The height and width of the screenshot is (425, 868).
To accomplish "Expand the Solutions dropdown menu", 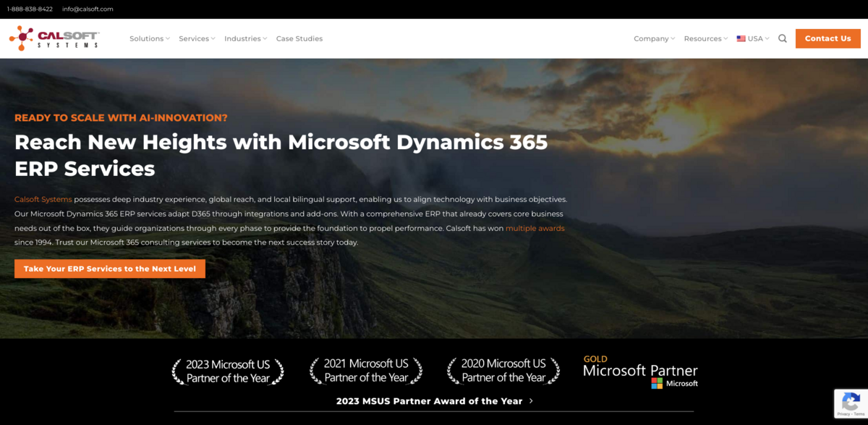I will coord(149,38).
